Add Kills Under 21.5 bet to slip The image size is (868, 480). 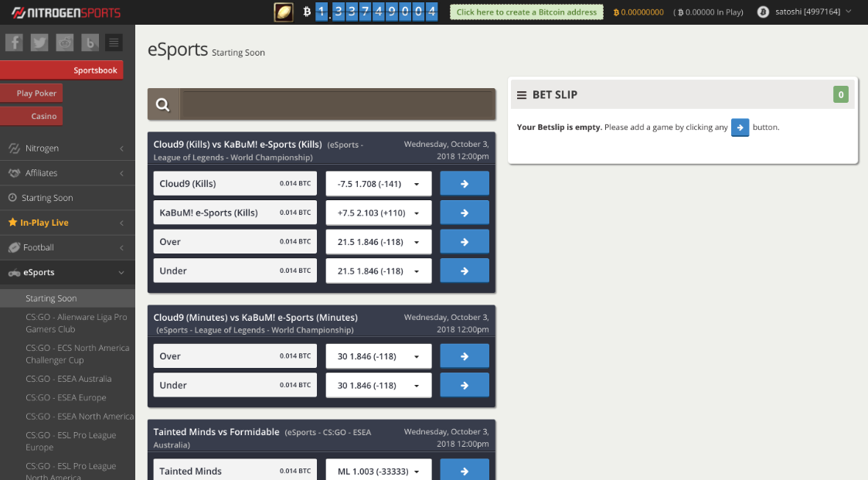(465, 271)
